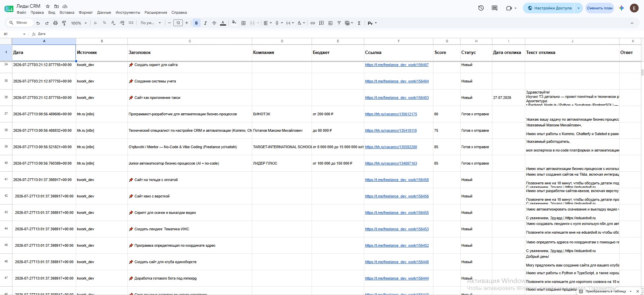
Task: Toggle bold formatting
Action: (196, 23)
